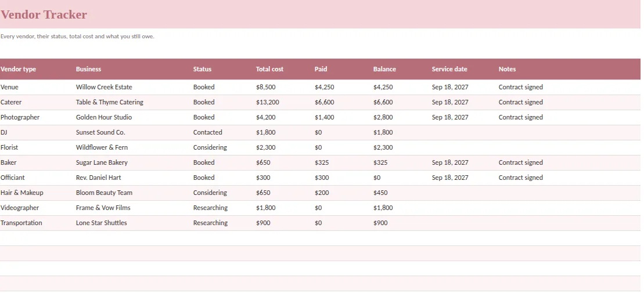Select the Frame & Vow Films cell

103,208
